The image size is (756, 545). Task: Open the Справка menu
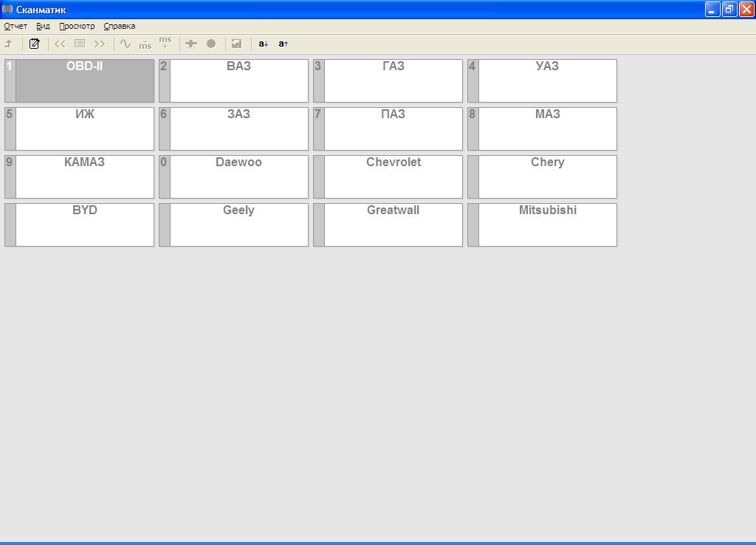(119, 26)
